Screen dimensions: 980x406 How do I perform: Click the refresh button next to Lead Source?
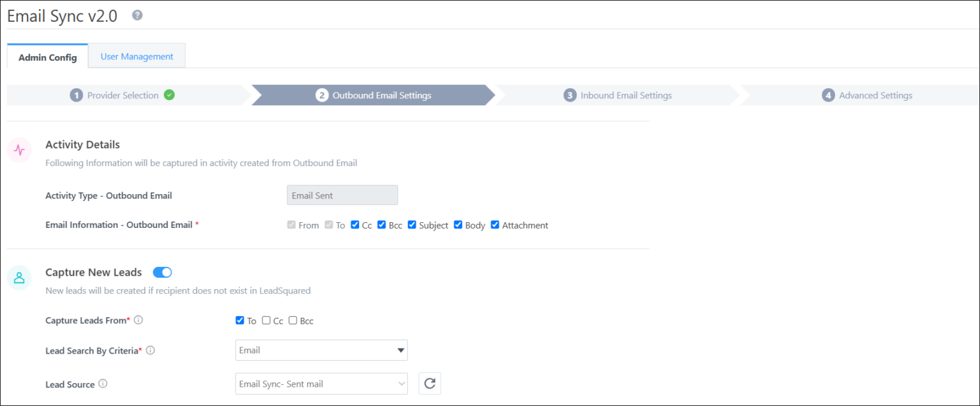click(x=429, y=384)
